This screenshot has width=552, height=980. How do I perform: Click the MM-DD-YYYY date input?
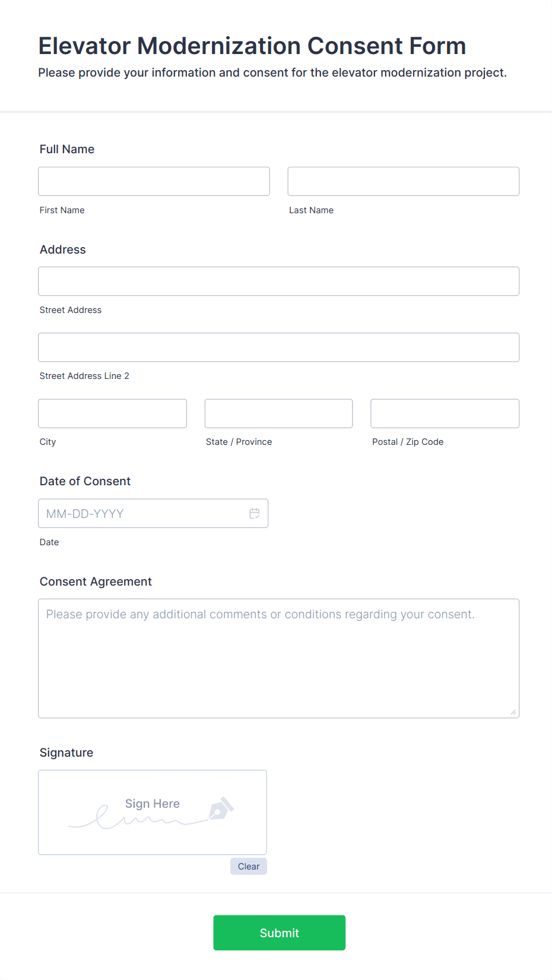[x=142, y=513]
